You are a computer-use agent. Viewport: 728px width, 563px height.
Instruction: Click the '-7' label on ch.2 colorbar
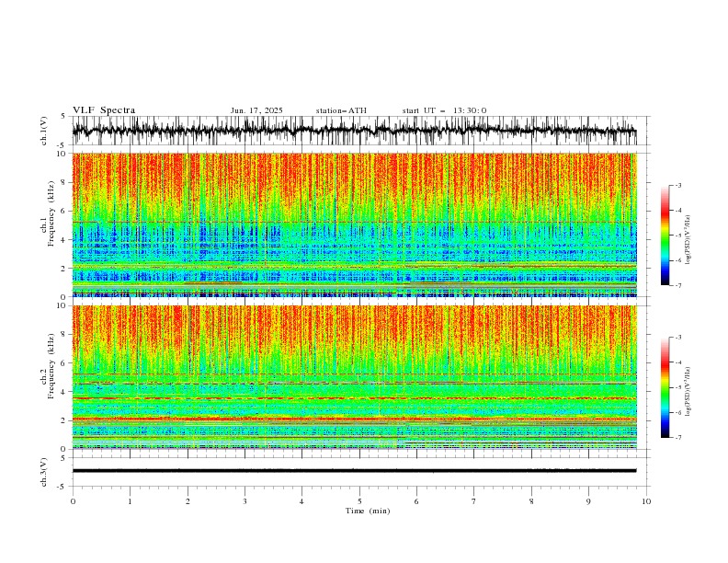point(678,437)
